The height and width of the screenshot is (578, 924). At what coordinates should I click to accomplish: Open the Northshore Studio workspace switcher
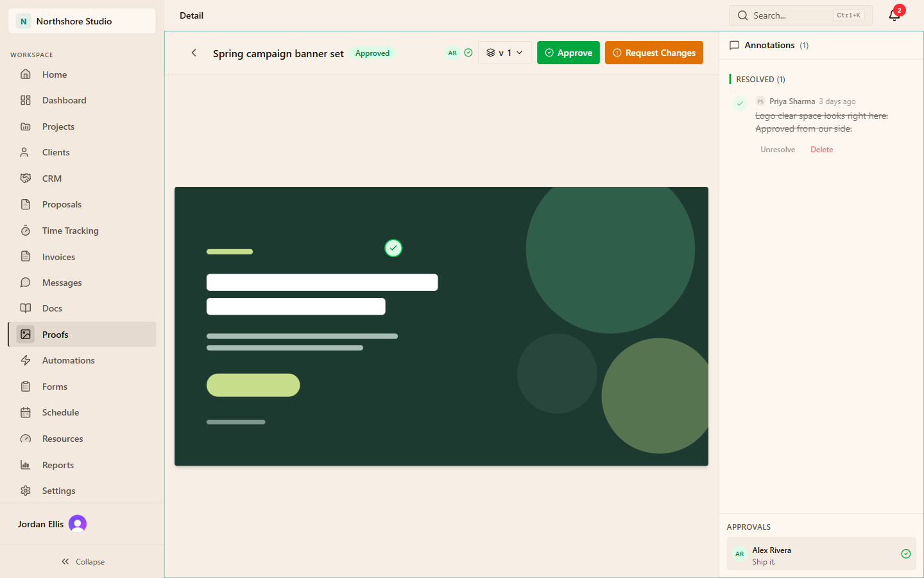click(x=82, y=21)
